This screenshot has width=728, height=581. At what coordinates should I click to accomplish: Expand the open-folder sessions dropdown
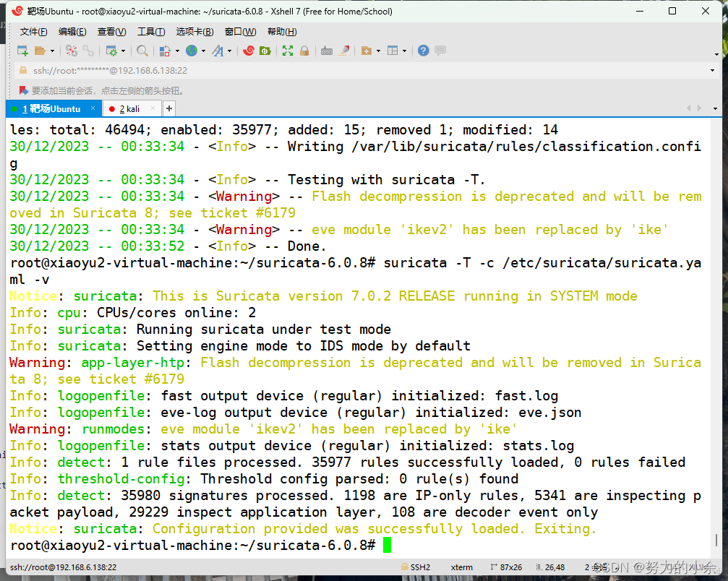point(51,51)
